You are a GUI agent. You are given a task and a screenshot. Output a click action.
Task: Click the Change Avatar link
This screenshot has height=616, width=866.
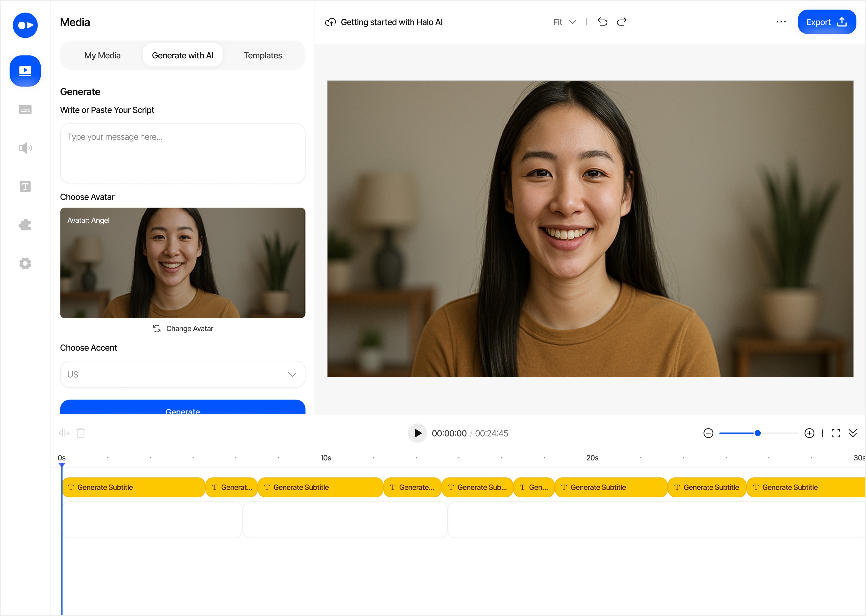point(183,328)
